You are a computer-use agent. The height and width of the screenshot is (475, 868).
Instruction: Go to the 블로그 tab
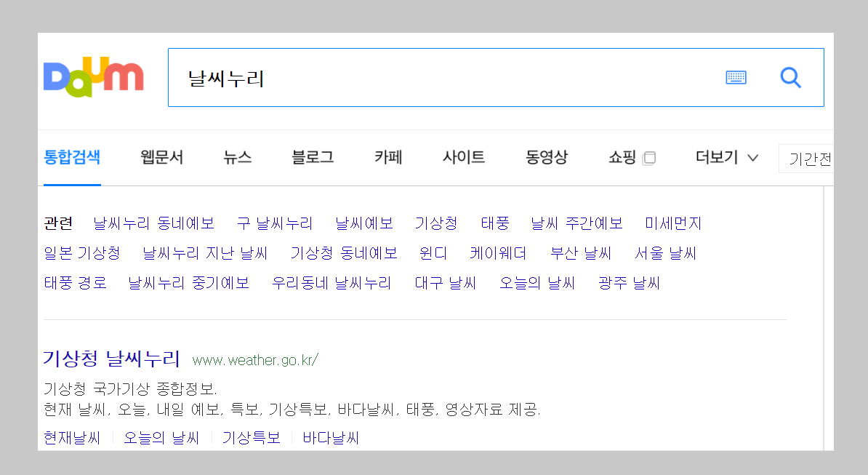point(313,157)
